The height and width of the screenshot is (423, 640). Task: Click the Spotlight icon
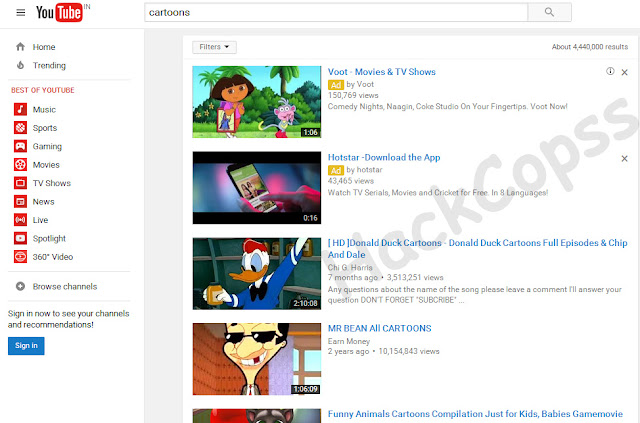coord(20,238)
